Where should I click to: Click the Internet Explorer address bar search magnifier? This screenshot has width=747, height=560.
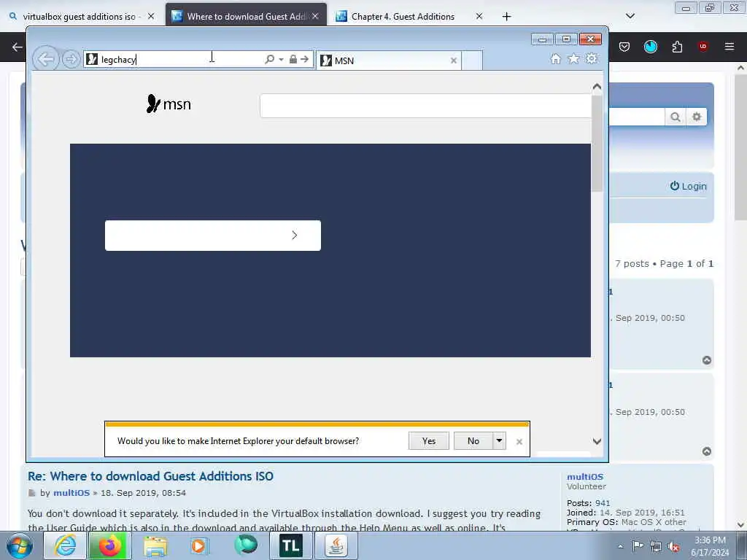coord(270,59)
